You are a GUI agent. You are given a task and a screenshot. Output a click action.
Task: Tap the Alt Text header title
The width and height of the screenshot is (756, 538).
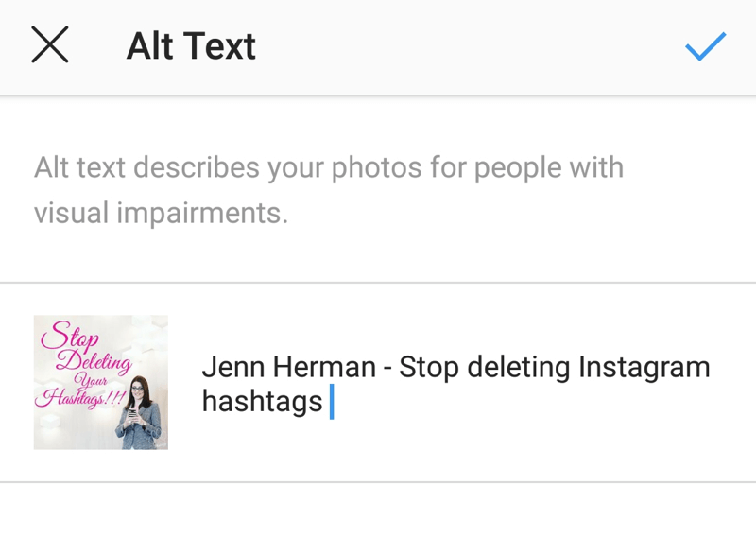[x=191, y=45]
